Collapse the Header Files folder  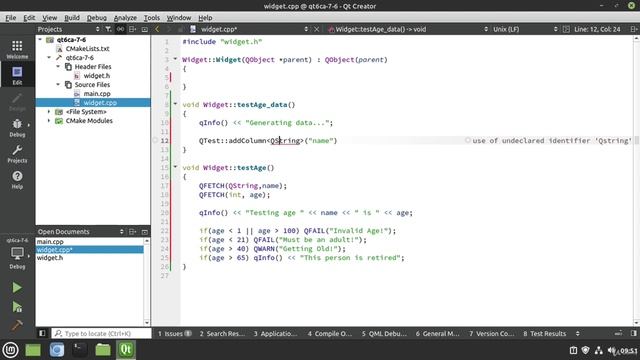pyautogui.click(x=58, y=67)
